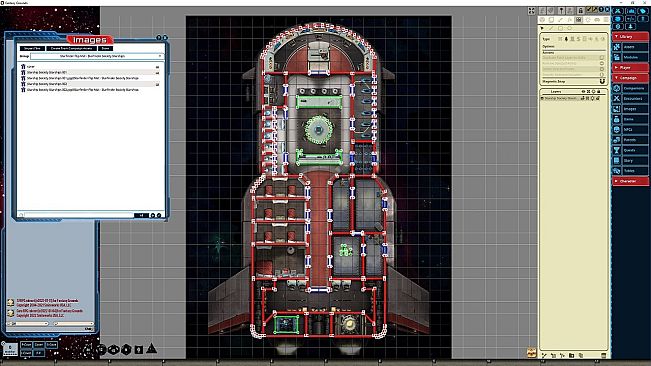Toggle lock on Starship Society layer
This screenshot has width=651, height=366.
tap(598, 98)
